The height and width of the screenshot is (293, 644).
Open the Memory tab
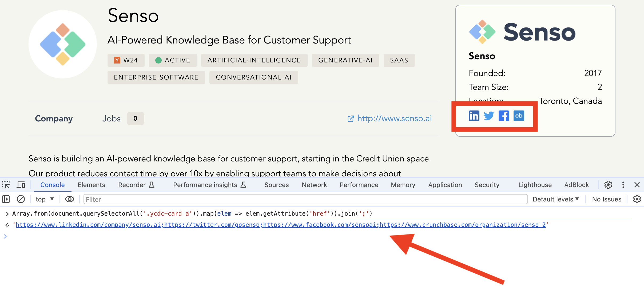pos(403,185)
